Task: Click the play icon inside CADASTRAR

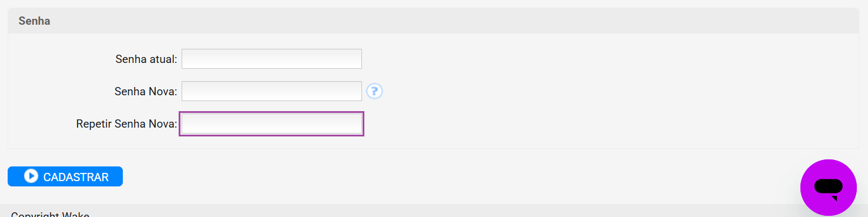Action: point(31,176)
